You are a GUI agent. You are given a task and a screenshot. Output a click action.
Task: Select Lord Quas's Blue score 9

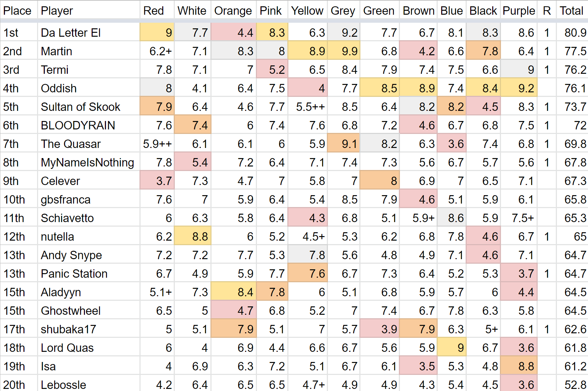click(452, 348)
